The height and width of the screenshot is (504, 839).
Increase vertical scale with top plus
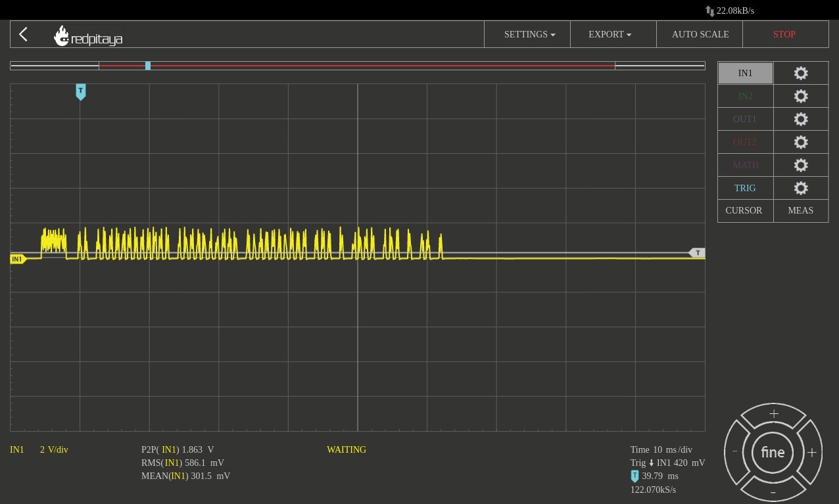click(774, 414)
